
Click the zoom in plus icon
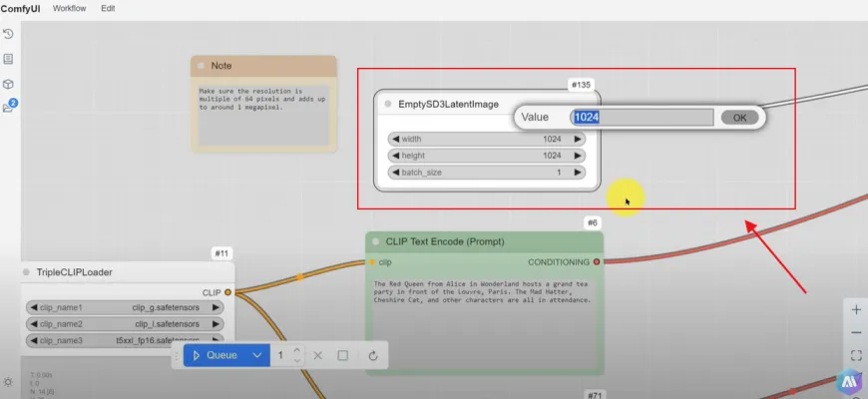click(856, 310)
